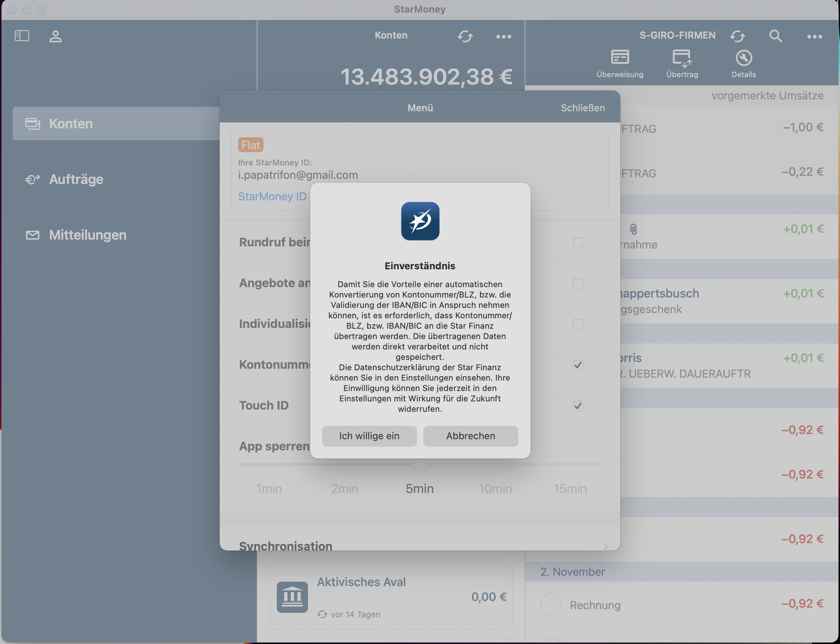Image resolution: width=840 pixels, height=644 pixels.
Task: Open the -0,22 € transaction
Action: tap(729, 172)
